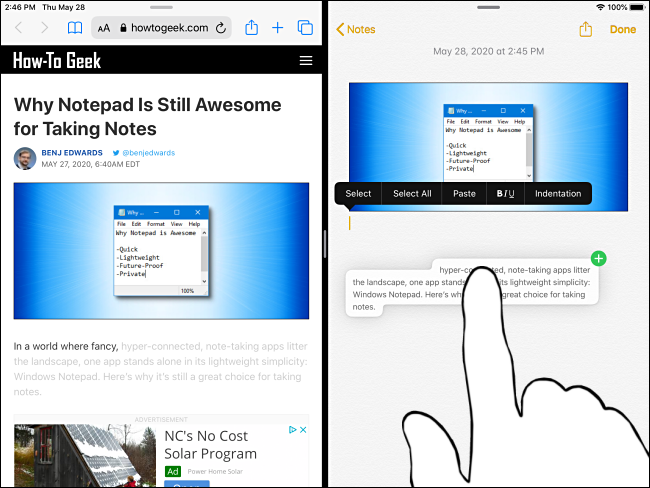This screenshot has height=488, width=650.
Task: Go forward in Safari
Action: click(x=44, y=28)
